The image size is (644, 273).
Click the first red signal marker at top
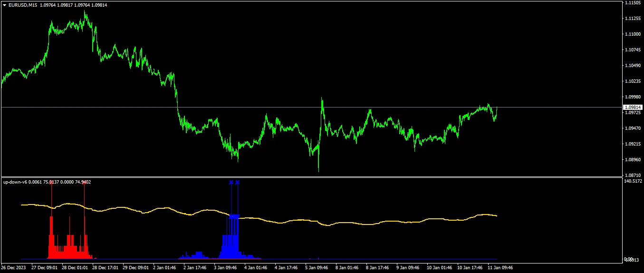point(51,183)
